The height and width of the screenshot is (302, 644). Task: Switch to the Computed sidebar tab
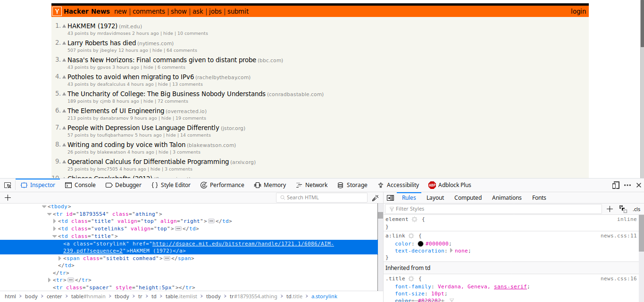468,198
